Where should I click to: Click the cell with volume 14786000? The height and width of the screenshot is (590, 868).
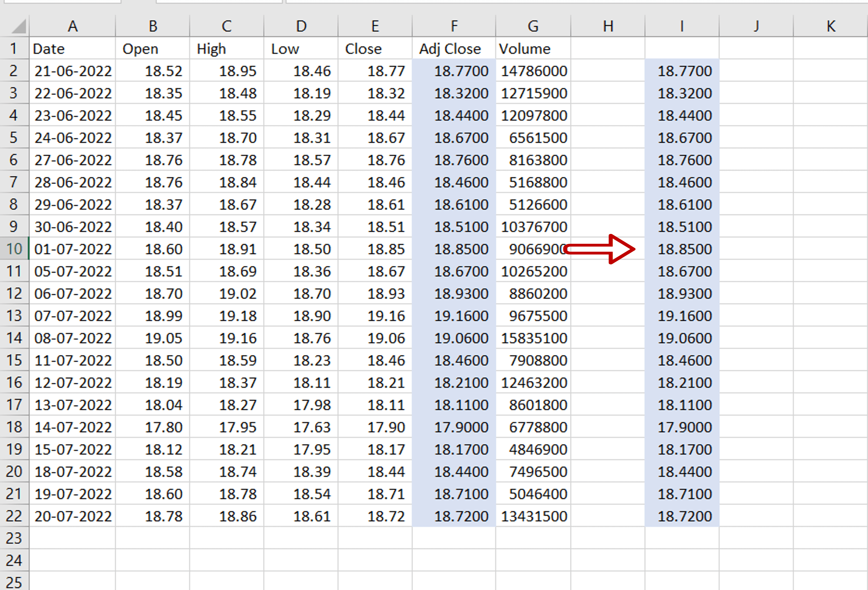point(533,71)
